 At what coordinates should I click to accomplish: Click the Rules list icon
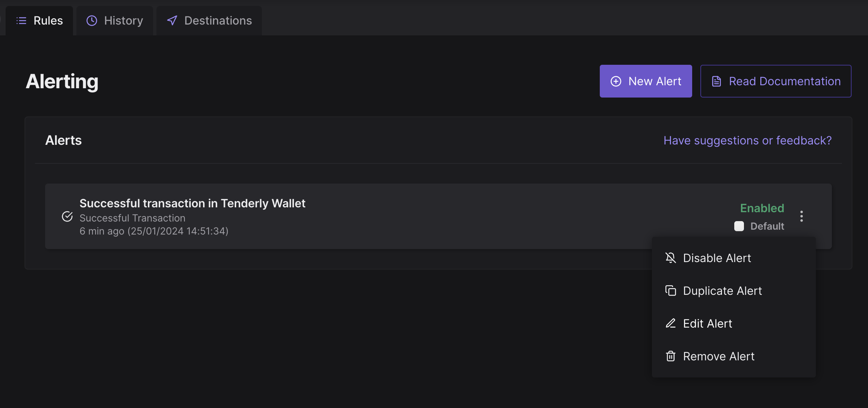click(x=21, y=21)
